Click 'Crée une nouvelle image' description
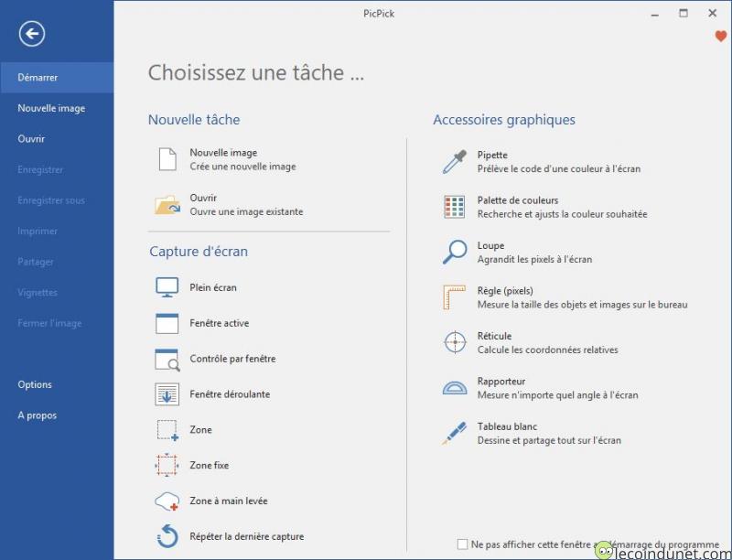 (242, 167)
